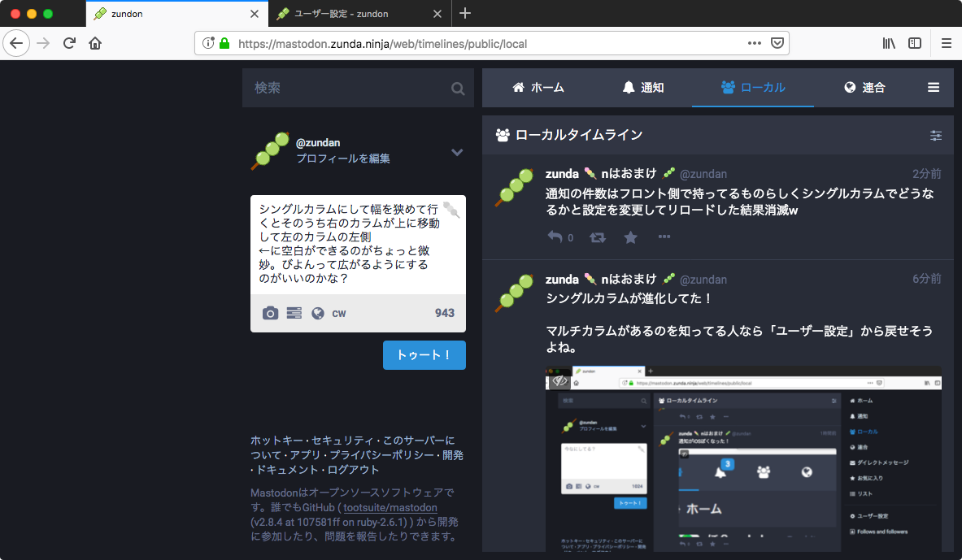Screen dimensions: 962x560
Task: Click the green padlock security icon
Action: coord(224,43)
